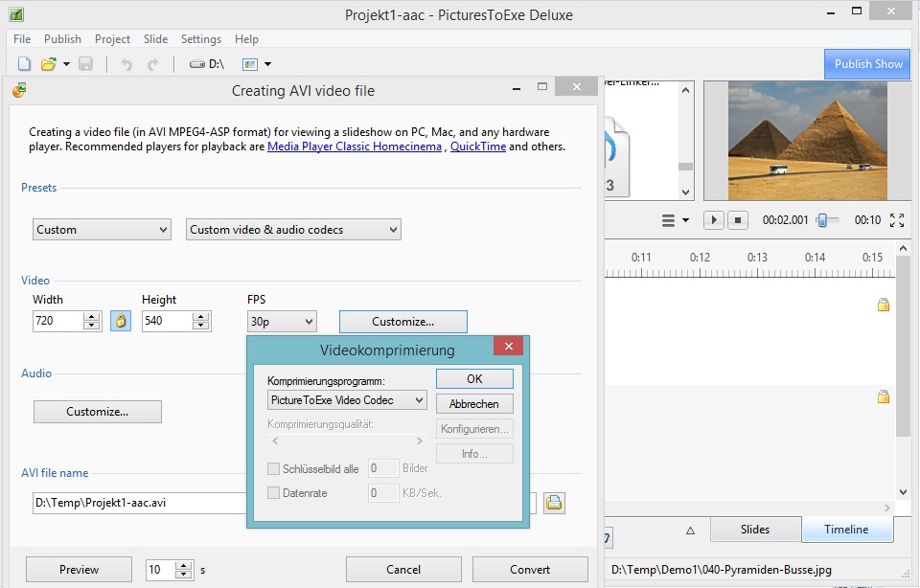Click the Convert button
The image size is (920, 588).
[530, 569]
